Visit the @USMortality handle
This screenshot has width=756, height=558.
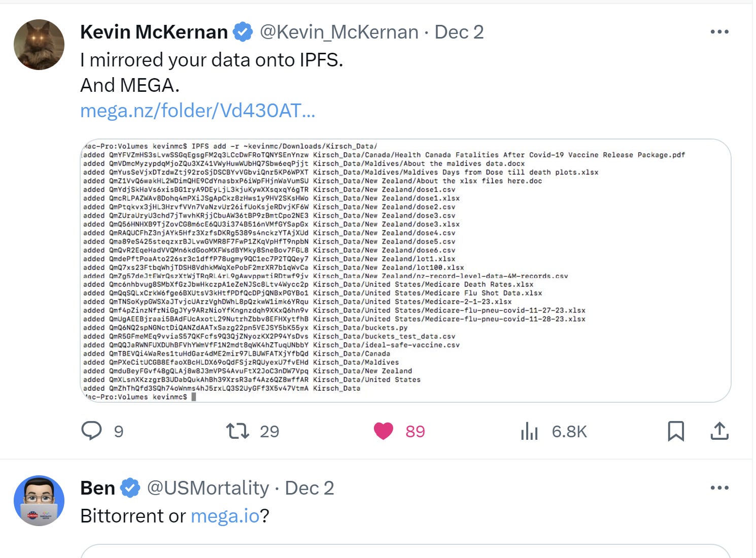tap(208, 488)
